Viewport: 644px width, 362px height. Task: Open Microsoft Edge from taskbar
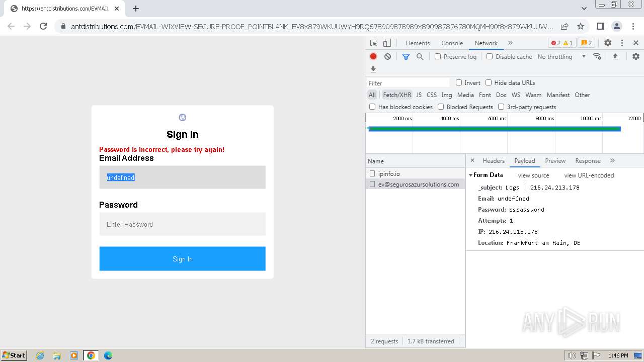point(108,355)
